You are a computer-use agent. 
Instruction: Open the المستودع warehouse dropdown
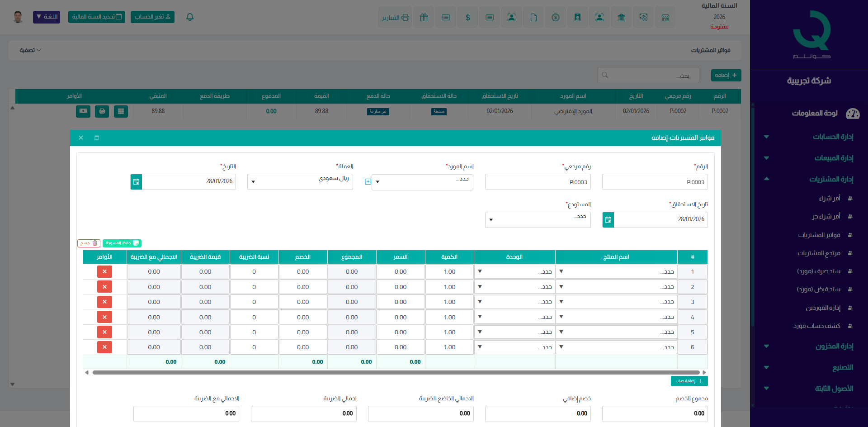point(538,220)
